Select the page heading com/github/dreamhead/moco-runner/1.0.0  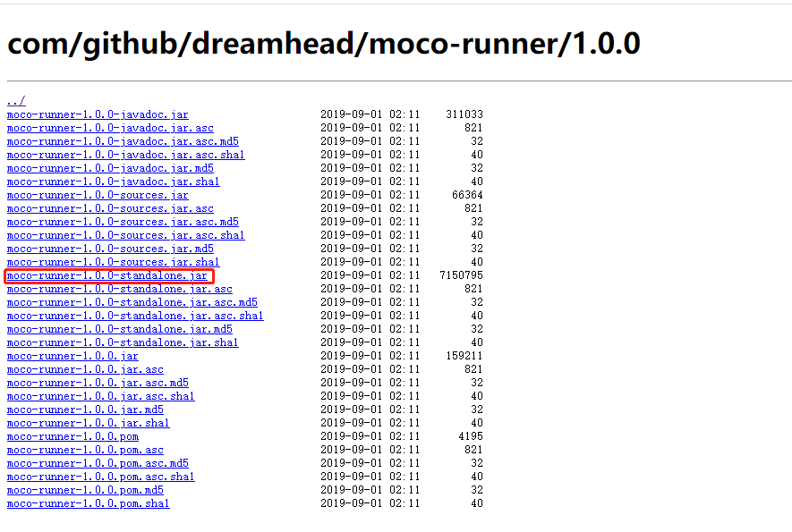pyautogui.click(x=324, y=44)
